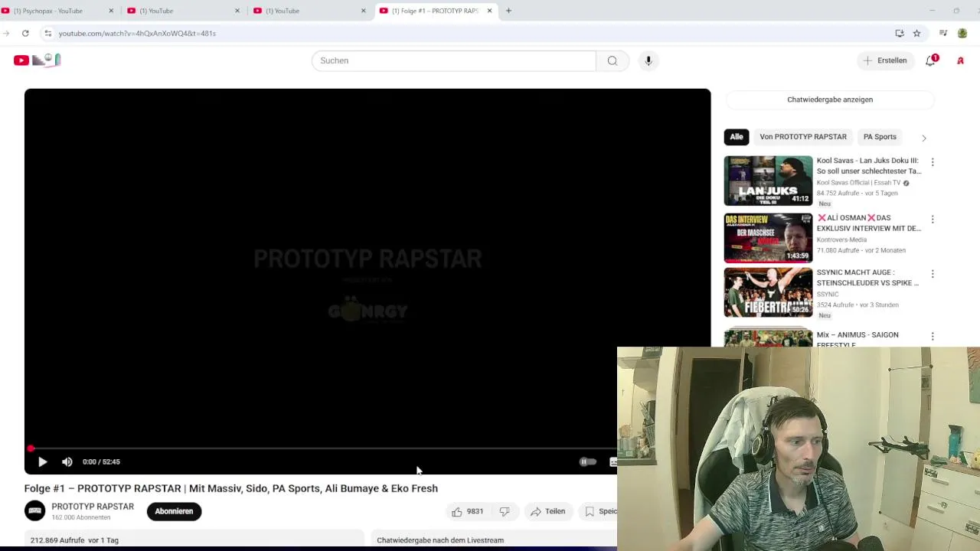Close the Folge #1 PROTOTYP RAPSTAR tab
The width and height of the screenshot is (980, 551).
(489, 11)
